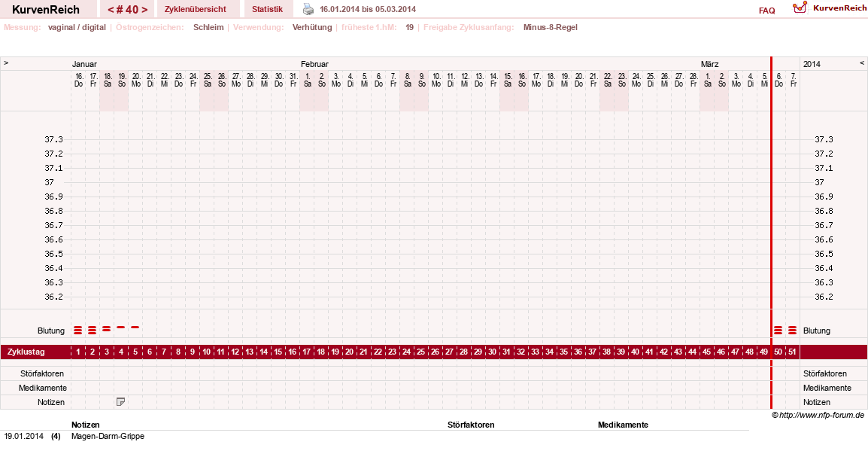The height and width of the screenshot is (454, 868).
Task: Click the left Störfaktoren row label
Action: 42,373
